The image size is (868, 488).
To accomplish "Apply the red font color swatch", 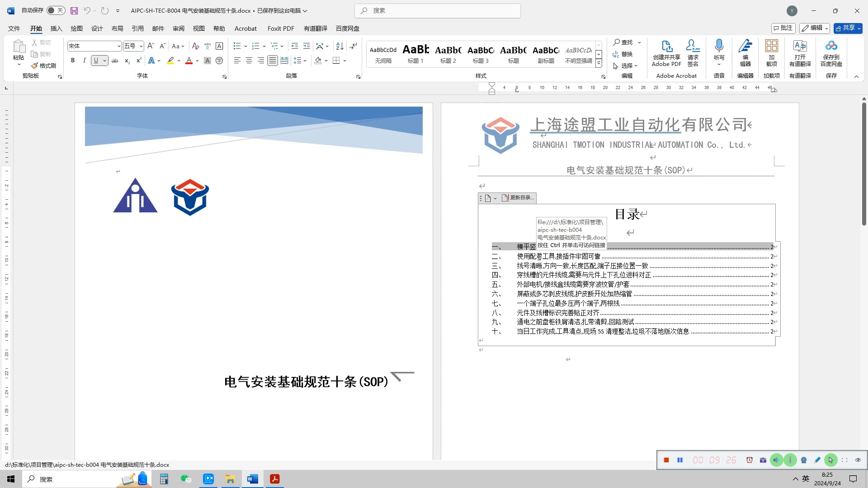I will click(189, 60).
